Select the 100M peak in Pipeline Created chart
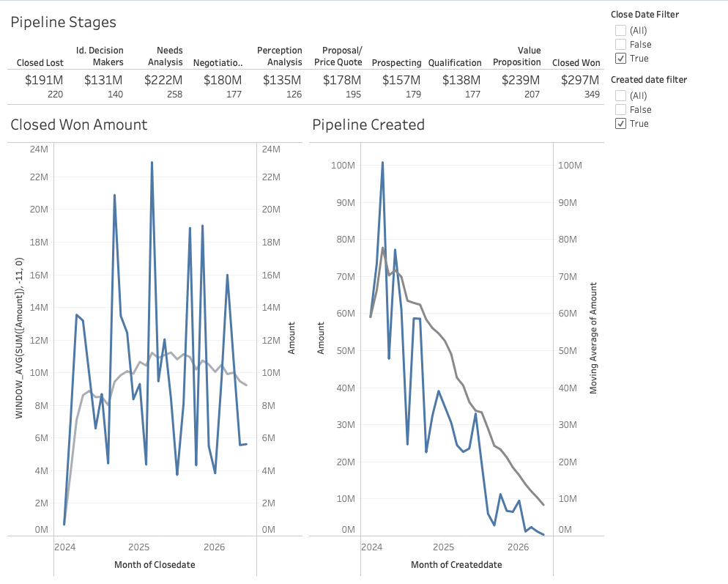The width and height of the screenshot is (728, 584). pos(382,163)
